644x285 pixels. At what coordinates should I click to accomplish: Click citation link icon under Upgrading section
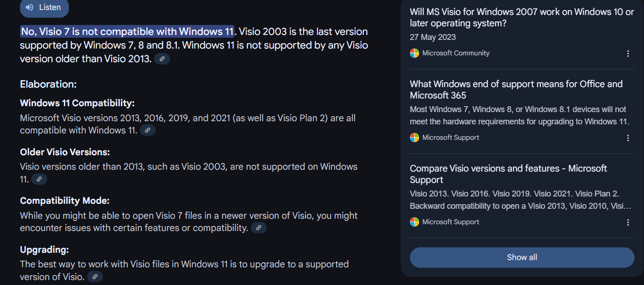[95, 276]
